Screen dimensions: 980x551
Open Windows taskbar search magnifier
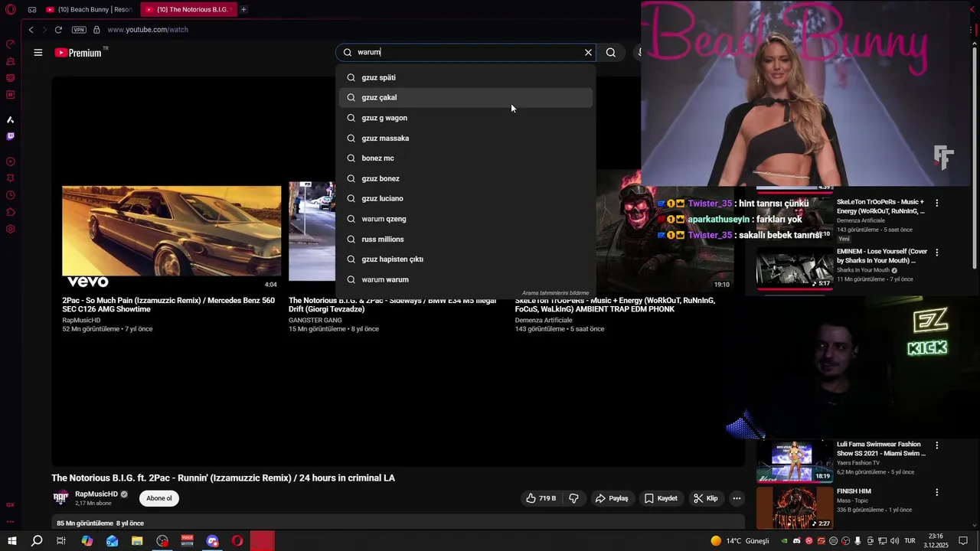tap(37, 541)
